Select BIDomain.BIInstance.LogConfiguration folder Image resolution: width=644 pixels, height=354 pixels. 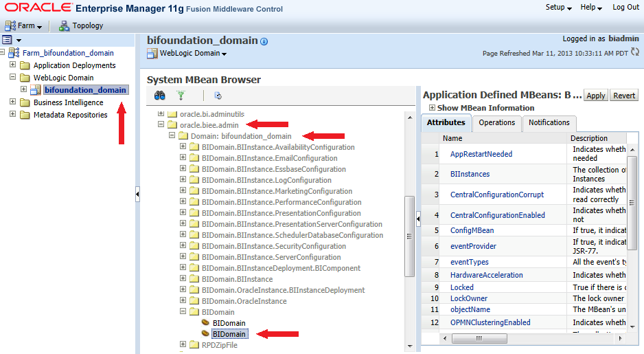[x=266, y=181]
